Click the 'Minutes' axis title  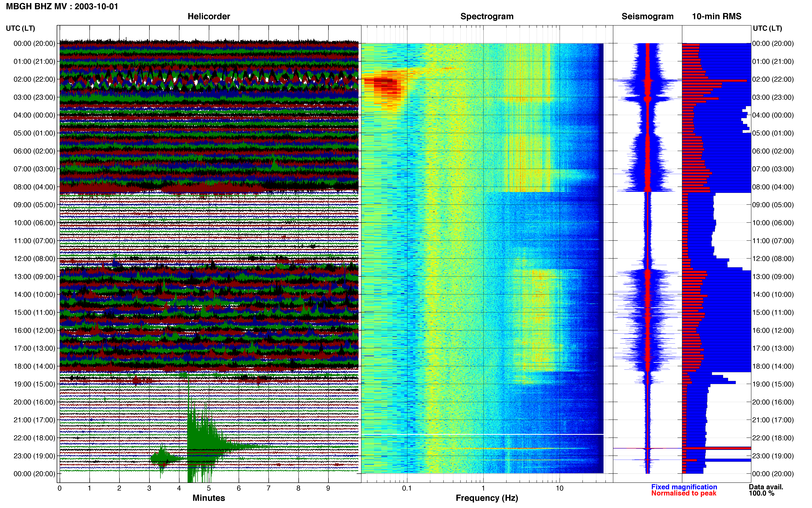[x=208, y=498]
